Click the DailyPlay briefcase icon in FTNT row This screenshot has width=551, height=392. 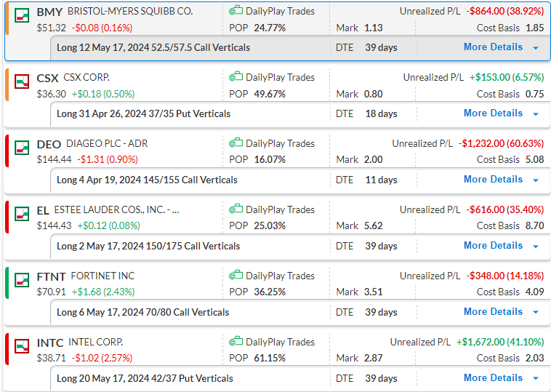tap(236, 276)
